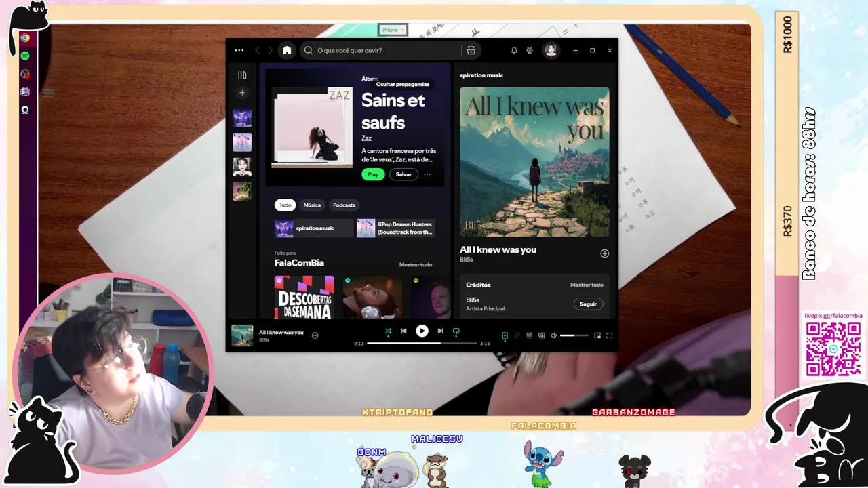Open third sidebar thumbnail with a face
The height and width of the screenshot is (488, 868).
tap(242, 167)
